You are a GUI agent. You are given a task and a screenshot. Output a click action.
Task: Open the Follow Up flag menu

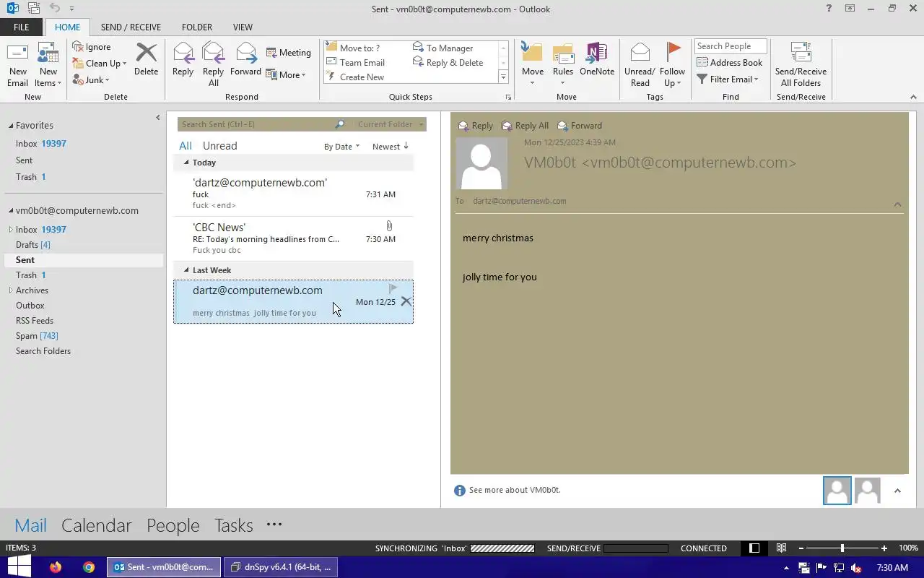tap(672, 64)
